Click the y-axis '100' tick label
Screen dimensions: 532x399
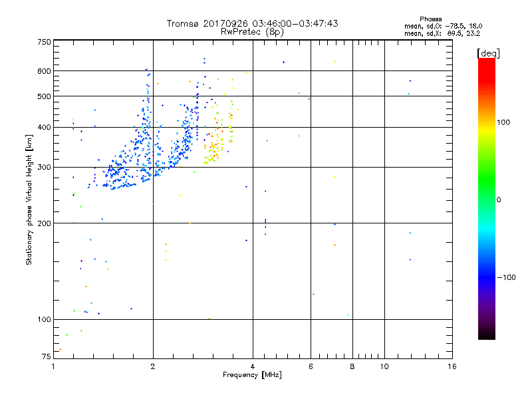(x=45, y=319)
